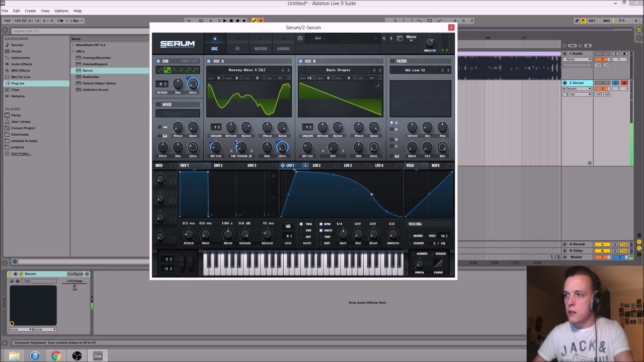Click the save preset floppy icon in Serum

(x=300, y=38)
